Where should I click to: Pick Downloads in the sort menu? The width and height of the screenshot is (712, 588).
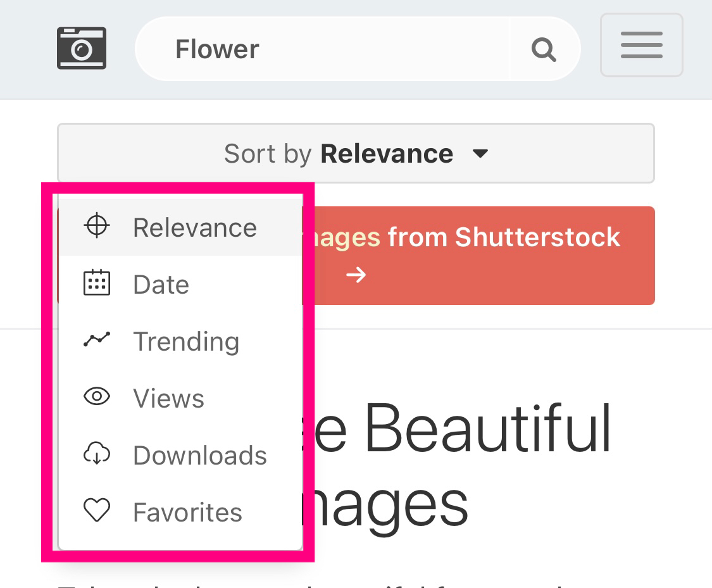[200, 456]
